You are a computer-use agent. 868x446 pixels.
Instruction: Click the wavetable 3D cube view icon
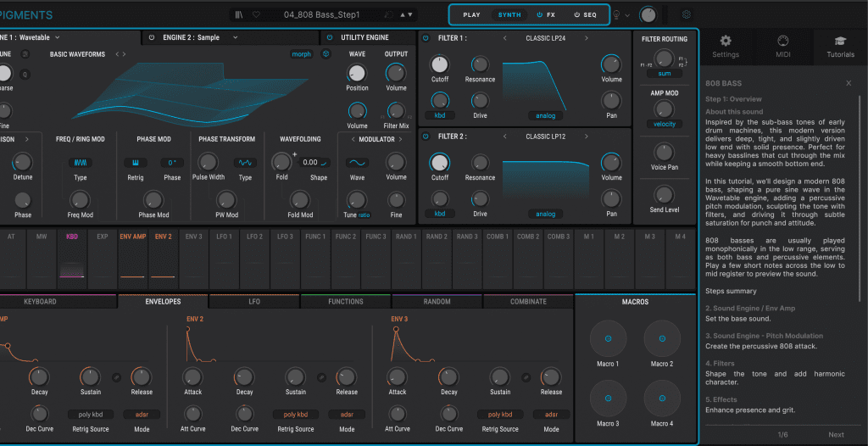point(325,54)
